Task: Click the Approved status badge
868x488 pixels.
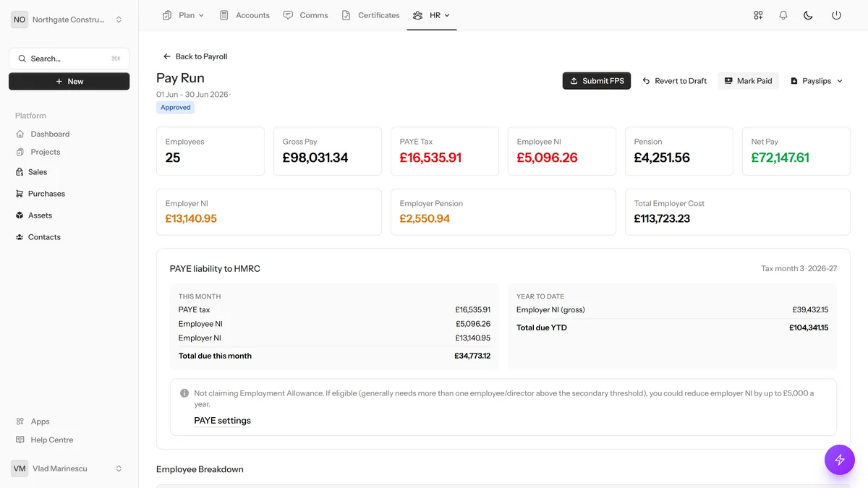Action: (x=176, y=108)
